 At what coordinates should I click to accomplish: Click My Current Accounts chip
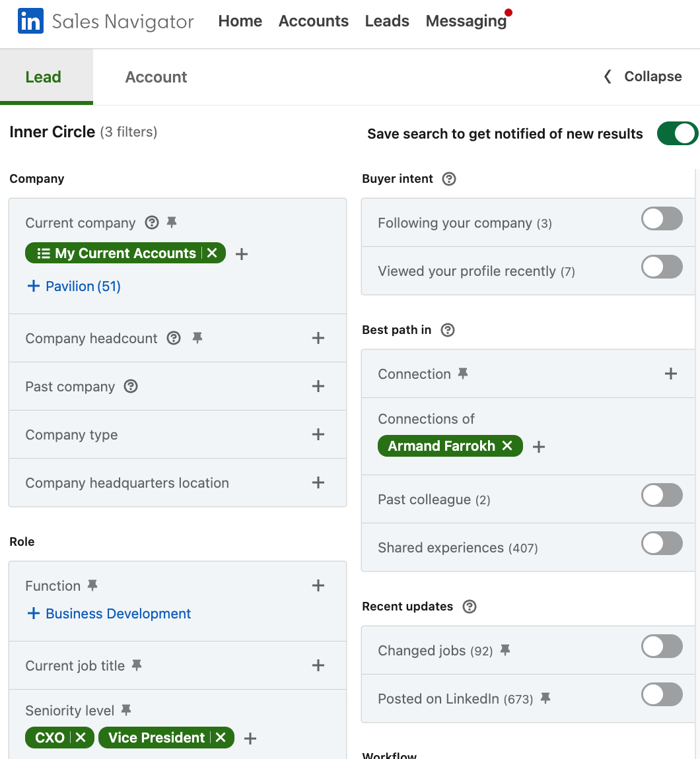[125, 253]
